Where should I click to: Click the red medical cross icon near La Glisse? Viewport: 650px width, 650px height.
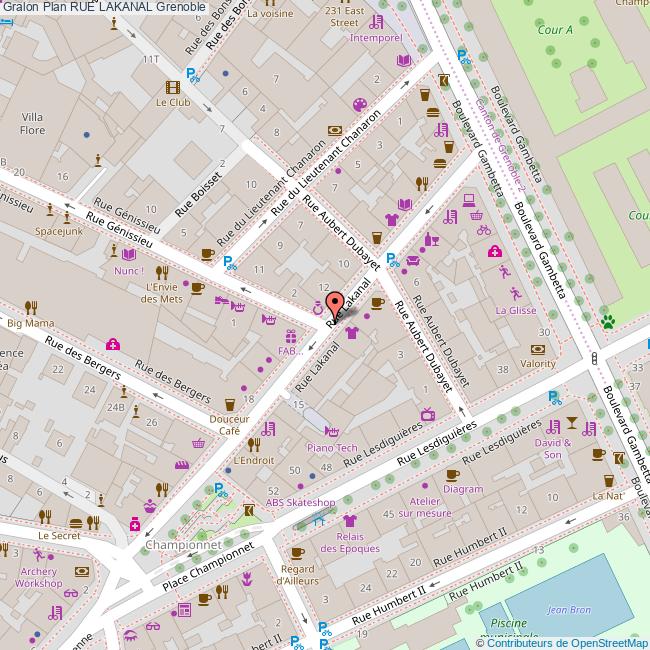click(494, 251)
